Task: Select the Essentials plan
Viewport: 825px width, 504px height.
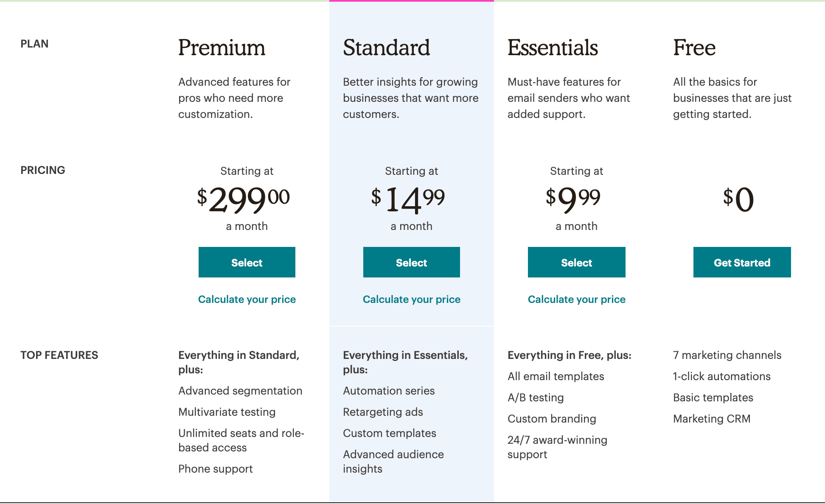Action: (x=576, y=262)
